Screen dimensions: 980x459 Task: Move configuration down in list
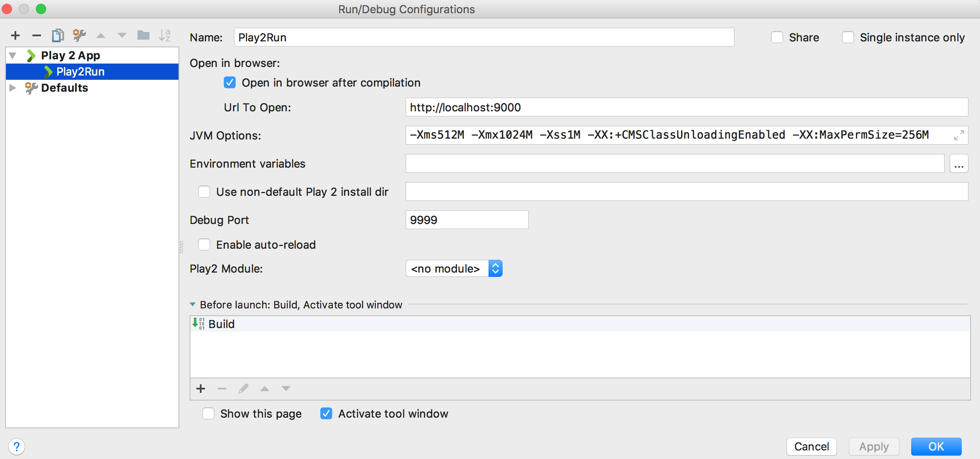coord(122,35)
